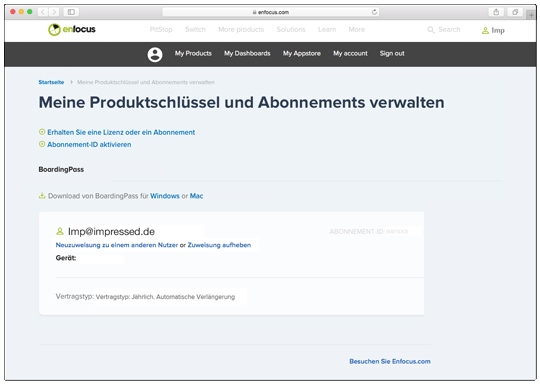Click user icon next to Imp@impressed.de
Viewport: 540px width, 384px height.
(x=60, y=231)
